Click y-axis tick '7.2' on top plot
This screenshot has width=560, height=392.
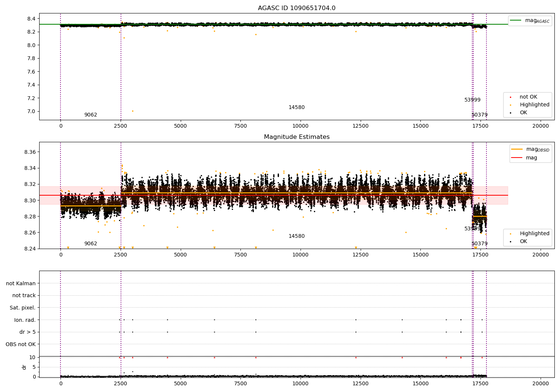(x=31, y=98)
